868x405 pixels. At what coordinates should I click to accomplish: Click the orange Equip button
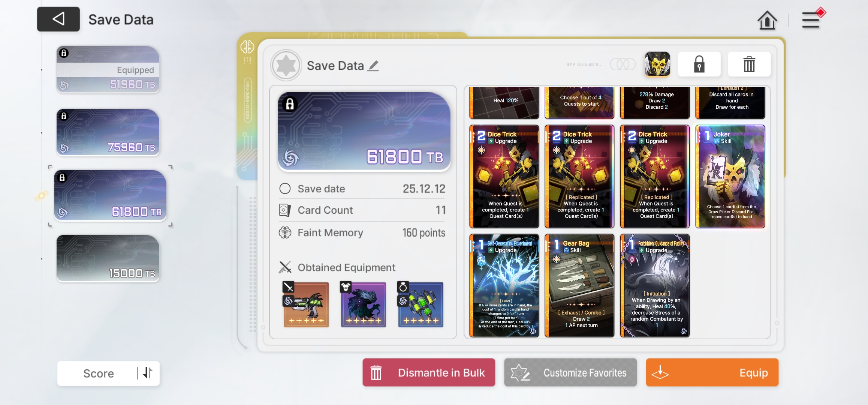point(712,372)
